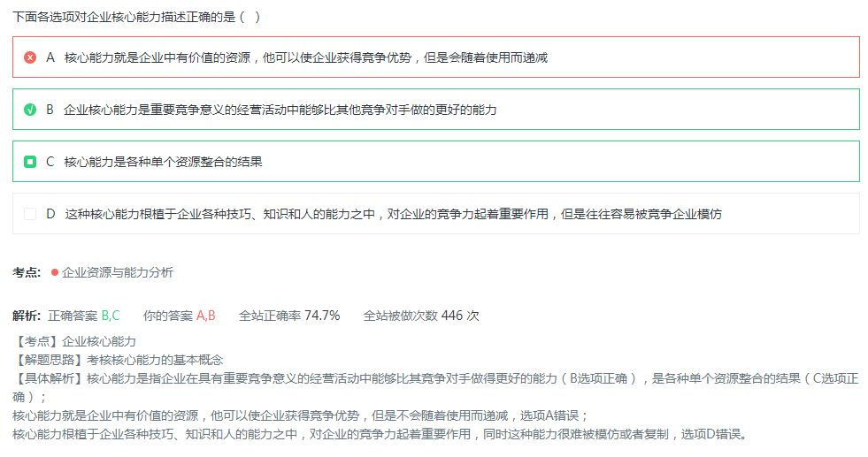868x457 pixels.
Task: Click the 全站被做次数 446 次 statistic
Action: (421, 316)
